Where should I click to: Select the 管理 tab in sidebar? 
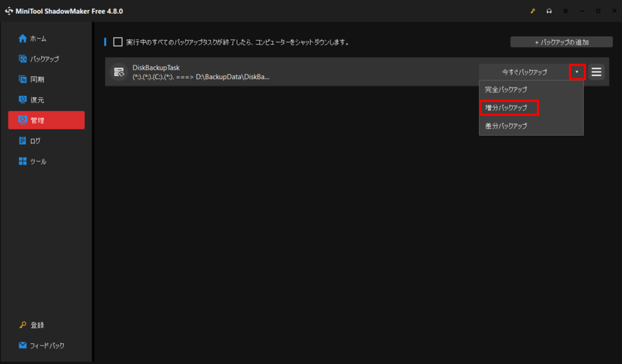coord(46,120)
